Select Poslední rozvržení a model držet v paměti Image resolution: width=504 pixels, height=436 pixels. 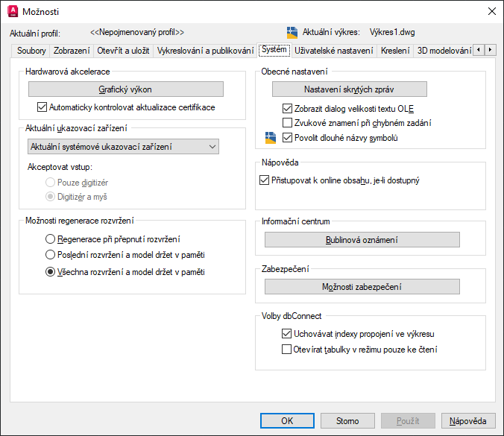50,256
